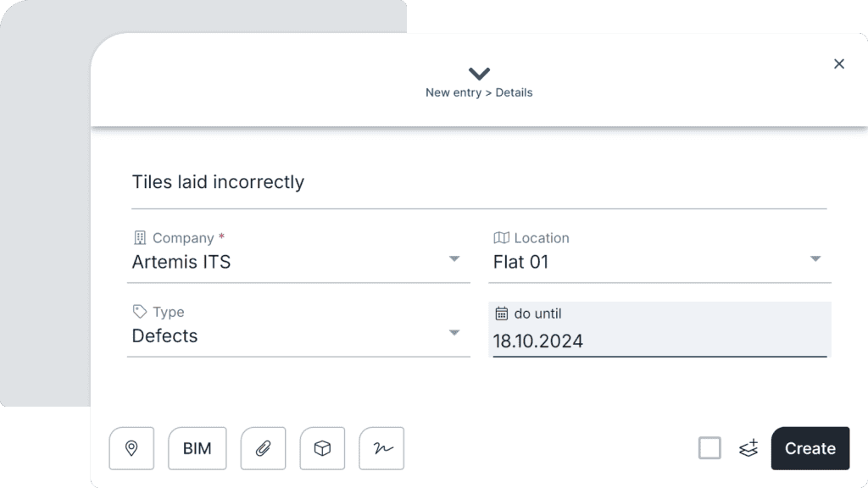Screen dimensions: 868x488
Task: Click the New entry breadcrumb
Action: [452, 92]
